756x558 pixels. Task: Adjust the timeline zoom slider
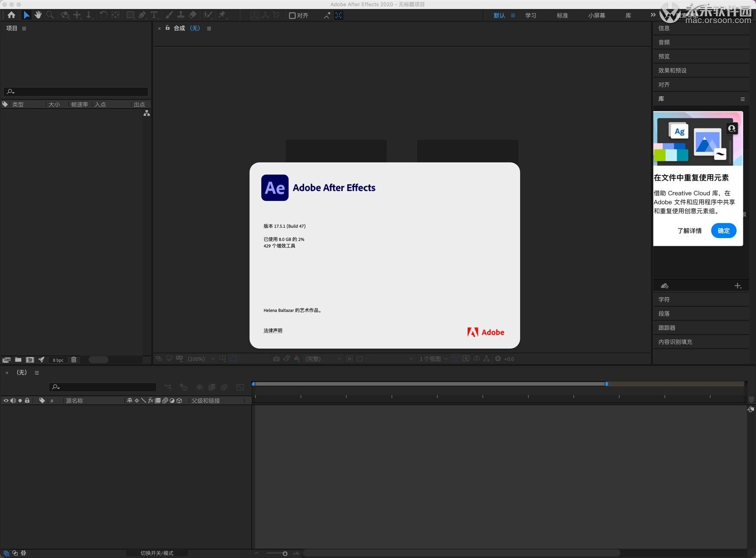pyautogui.click(x=285, y=553)
